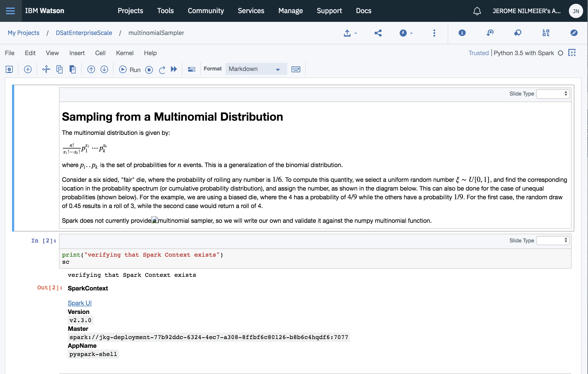
Task: Open the Kernel menu
Action: 124,53
